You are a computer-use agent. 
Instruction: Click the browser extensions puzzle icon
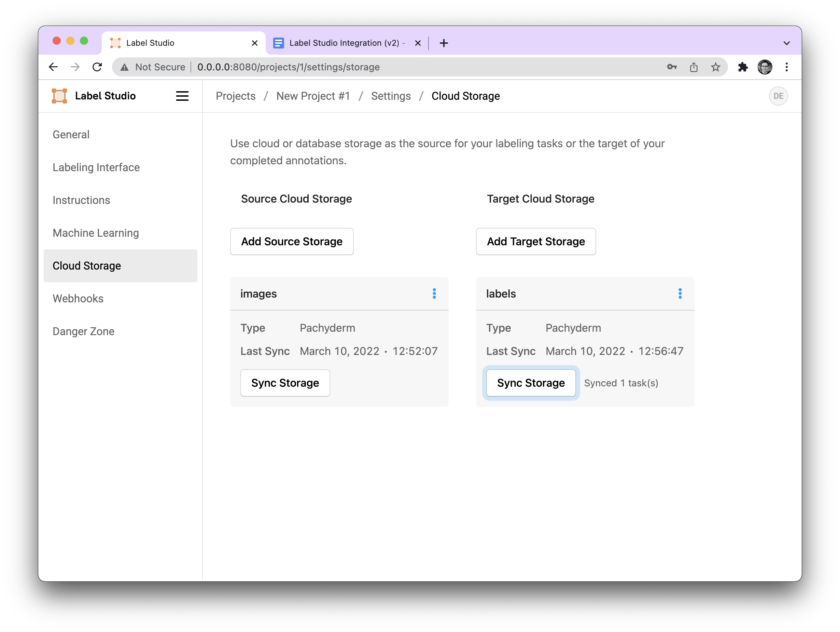742,66
